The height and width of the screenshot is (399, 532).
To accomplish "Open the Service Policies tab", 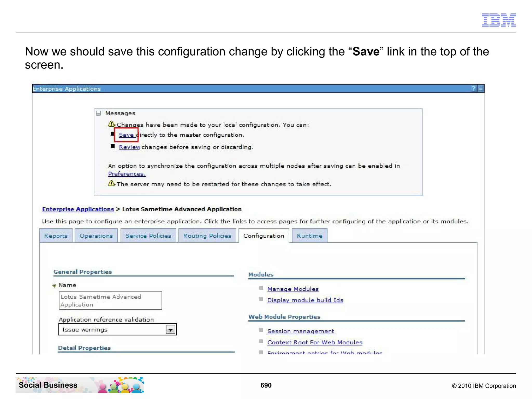I will (148, 236).
